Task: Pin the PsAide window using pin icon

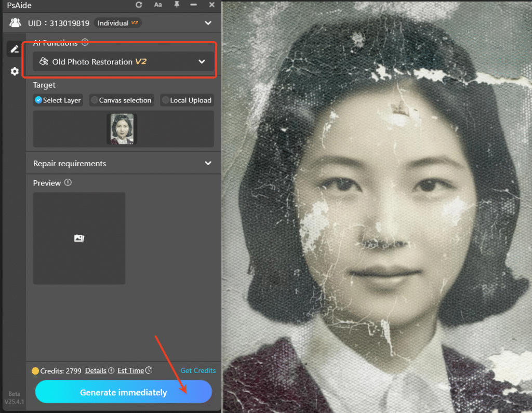Action: (177, 5)
